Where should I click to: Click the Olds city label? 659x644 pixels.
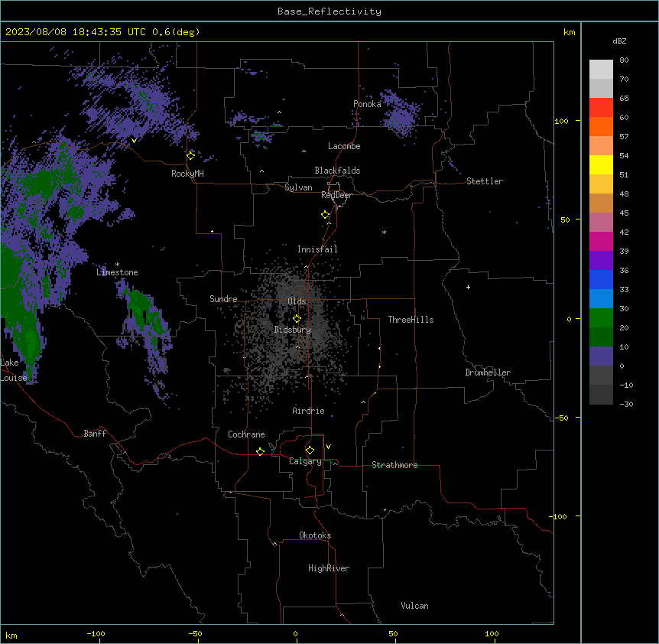[297, 301]
